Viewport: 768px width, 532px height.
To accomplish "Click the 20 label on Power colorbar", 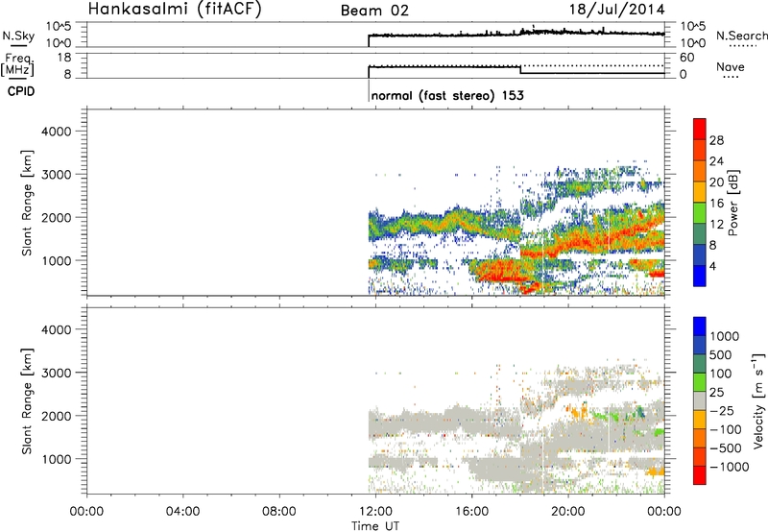I will [716, 182].
